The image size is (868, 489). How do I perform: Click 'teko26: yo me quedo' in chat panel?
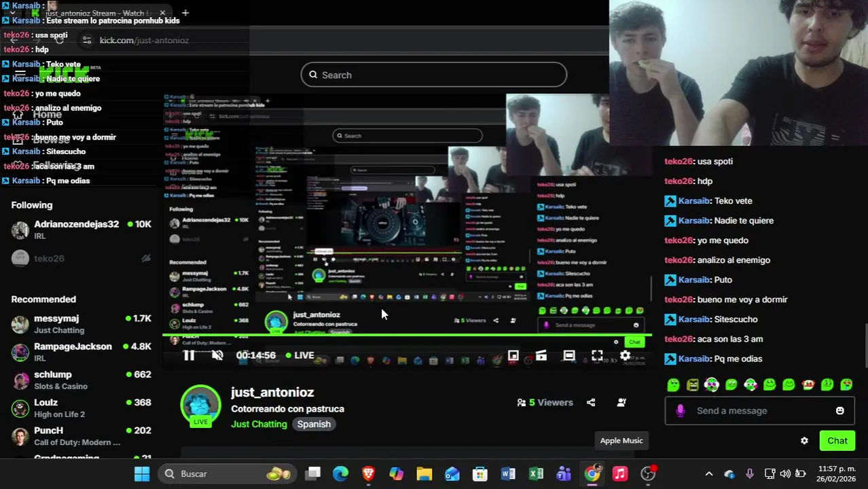coord(706,240)
